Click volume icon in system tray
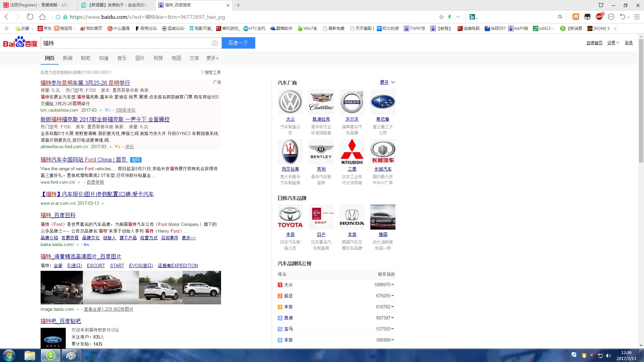 (608, 356)
